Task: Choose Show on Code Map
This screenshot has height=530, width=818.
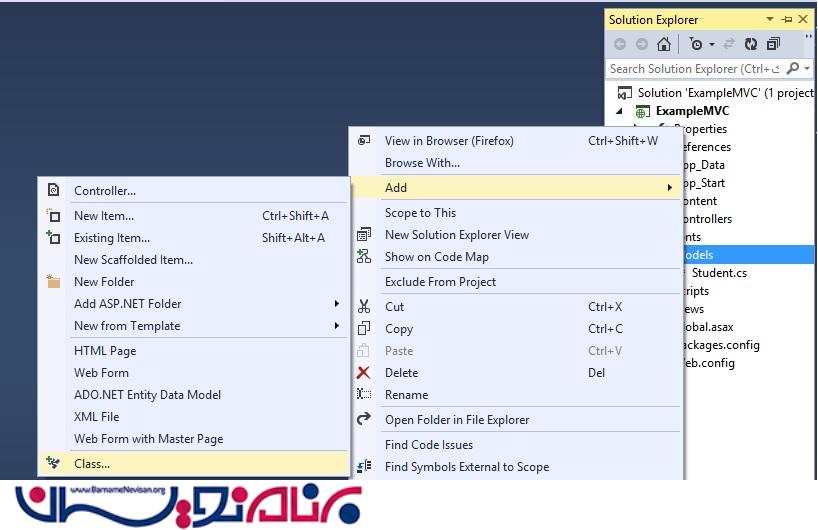Action: (516, 257)
